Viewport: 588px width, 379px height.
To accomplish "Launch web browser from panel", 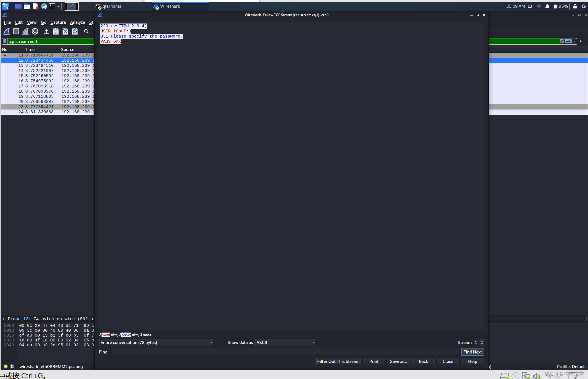I will pos(44,6).
